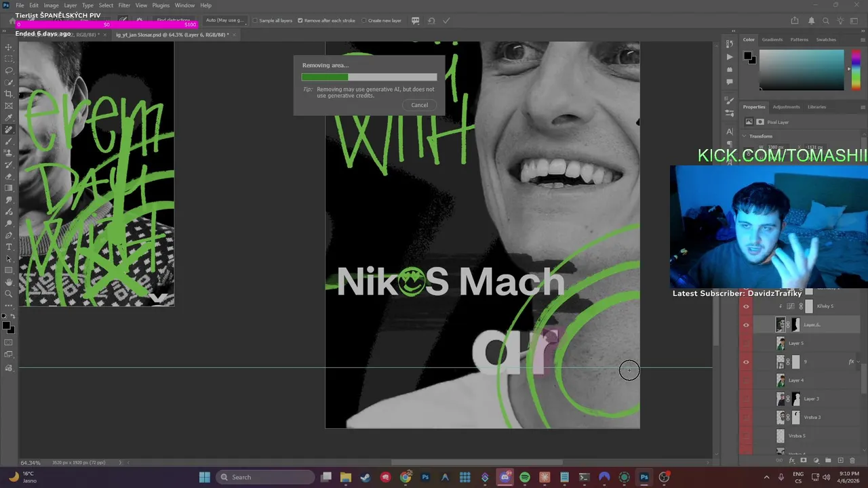Click the add layer mask icon
The width and height of the screenshot is (868, 488).
click(x=803, y=460)
